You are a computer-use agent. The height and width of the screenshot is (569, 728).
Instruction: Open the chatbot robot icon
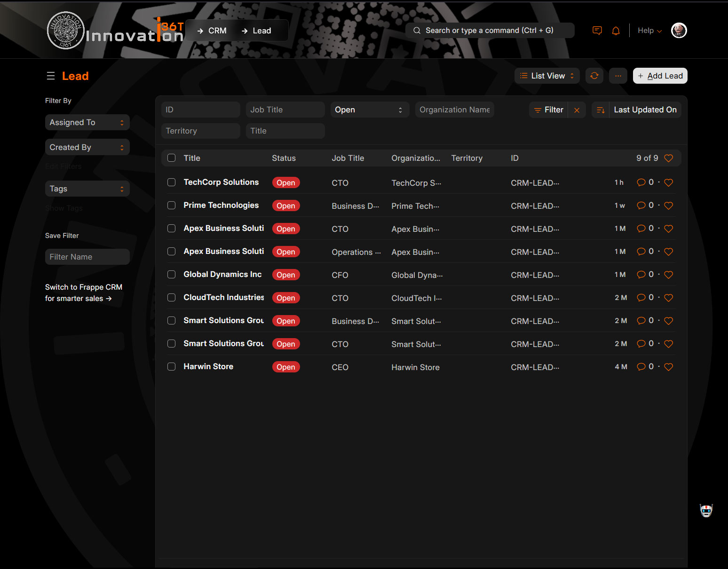[706, 511]
